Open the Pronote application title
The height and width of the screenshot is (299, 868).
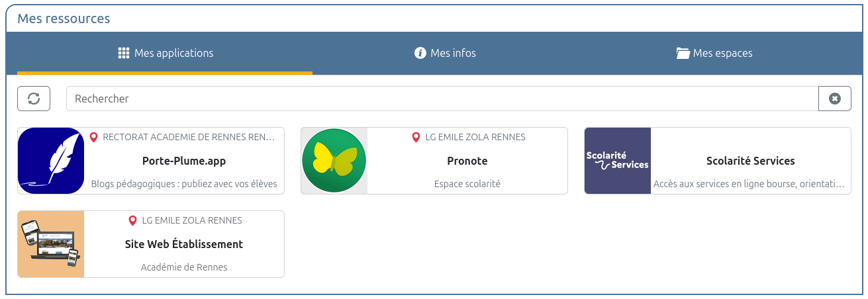click(467, 161)
